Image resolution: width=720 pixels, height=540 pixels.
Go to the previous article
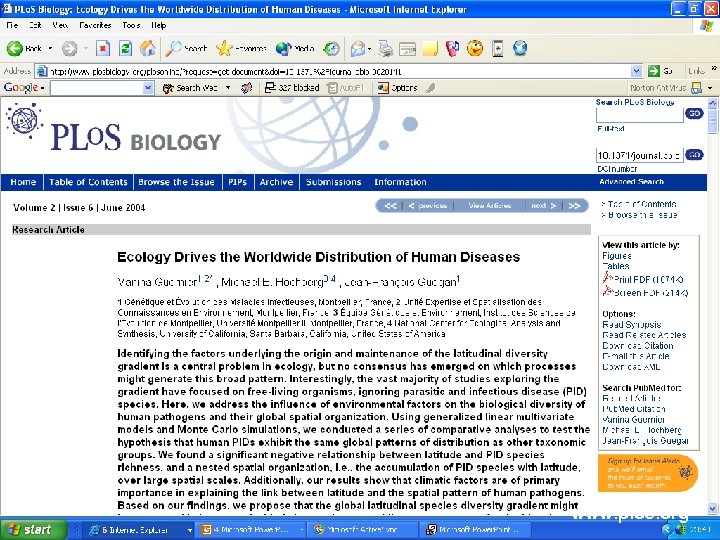click(428, 206)
